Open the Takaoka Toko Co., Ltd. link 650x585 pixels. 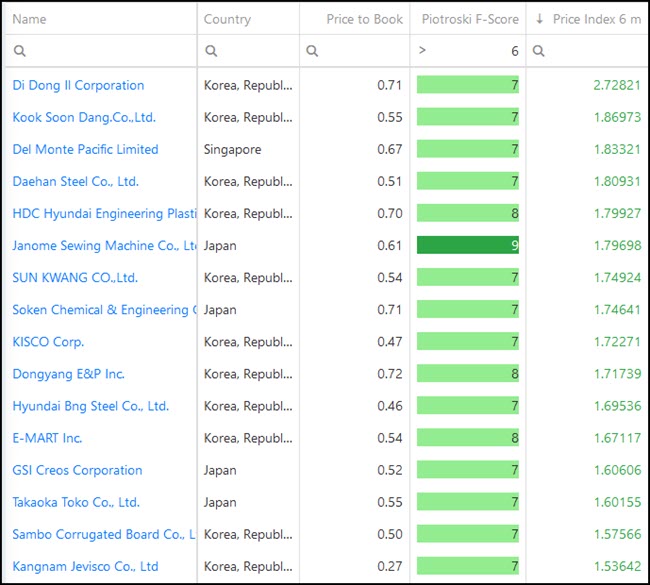point(76,502)
